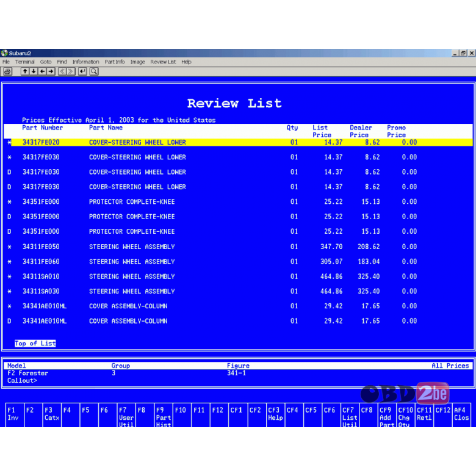Viewport: 476px width, 476px height.
Task: Click the magnifying glass search icon
Action: coord(94,71)
